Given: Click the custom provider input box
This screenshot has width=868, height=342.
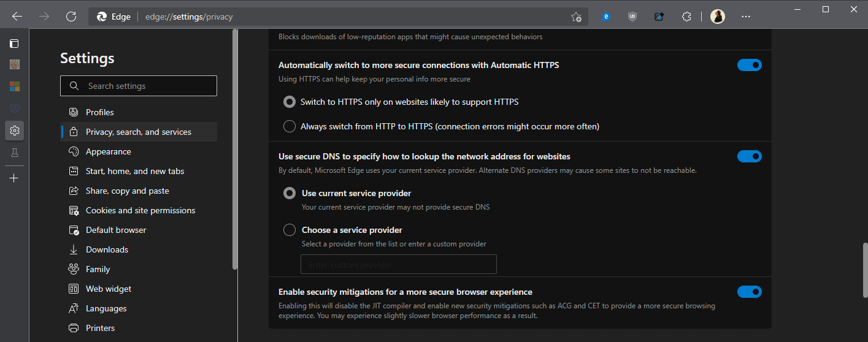Looking at the screenshot, I should tap(399, 264).
